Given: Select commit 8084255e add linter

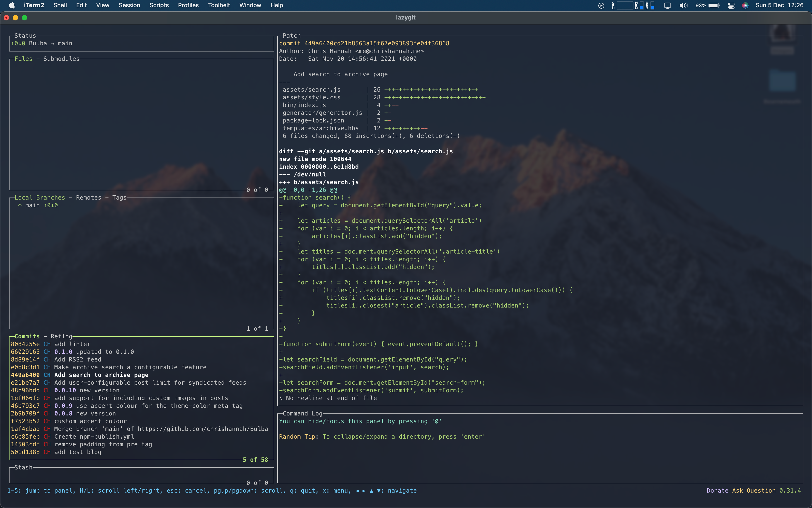Looking at the screenshot, I should (x=142, y=344).
